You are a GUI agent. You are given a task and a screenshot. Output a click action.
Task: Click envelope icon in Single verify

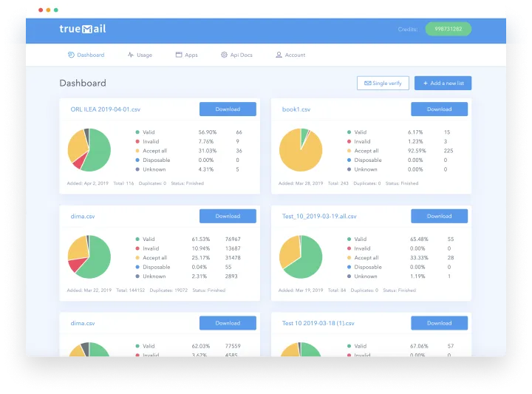point(367,83)
